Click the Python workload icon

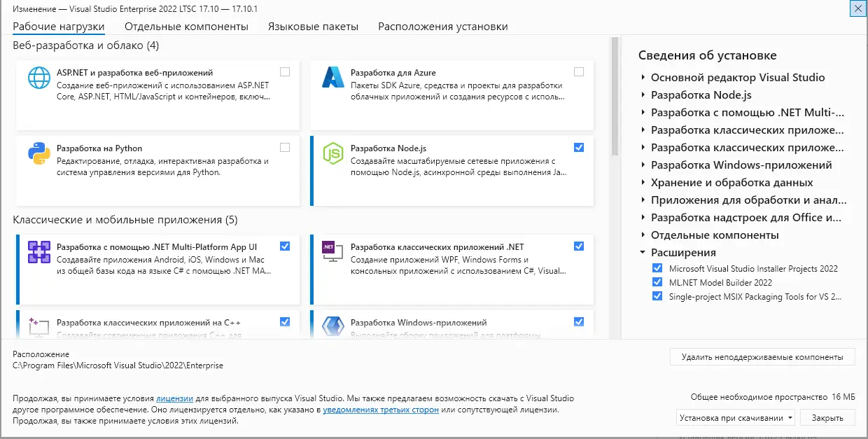click(x=39, y=153)
